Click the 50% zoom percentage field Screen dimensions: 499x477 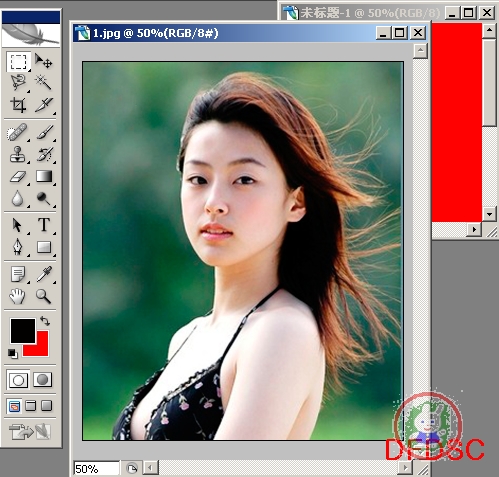coord(96,468)
